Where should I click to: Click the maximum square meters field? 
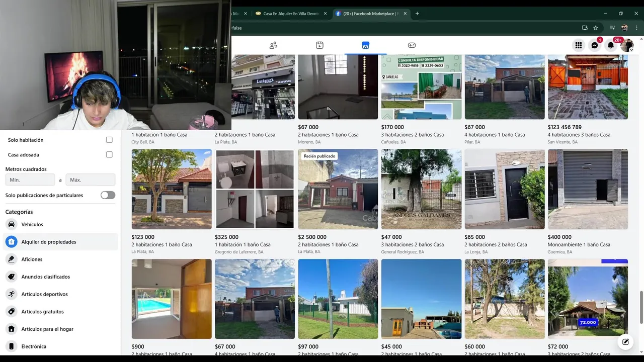point(91,179)
